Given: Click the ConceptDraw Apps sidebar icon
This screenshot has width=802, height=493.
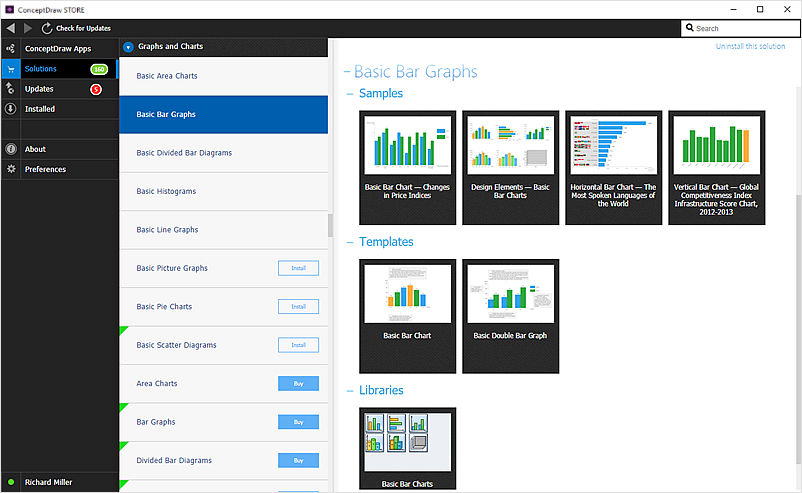Looking at the screenshot, I should tap(10, 49).
